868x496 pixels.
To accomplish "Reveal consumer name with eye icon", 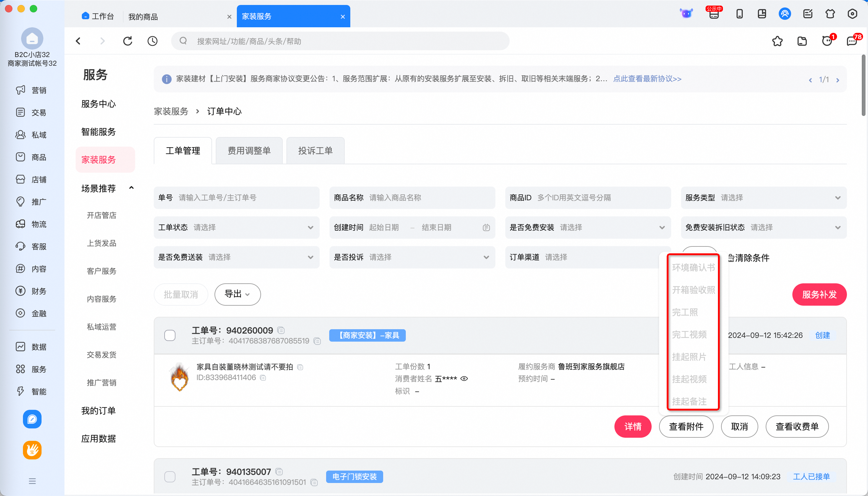I will tap(464, 379).
